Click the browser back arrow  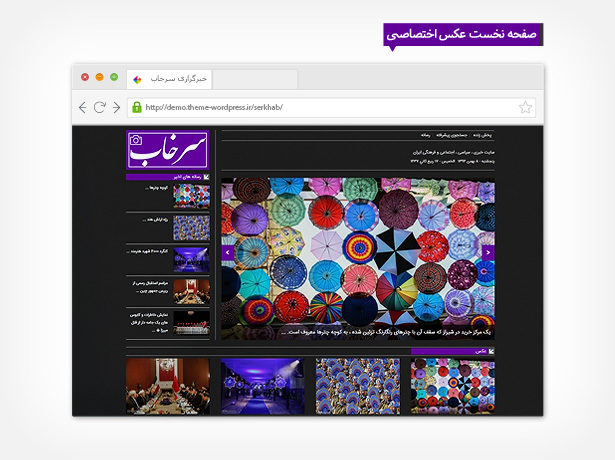(x=82, y=107)
